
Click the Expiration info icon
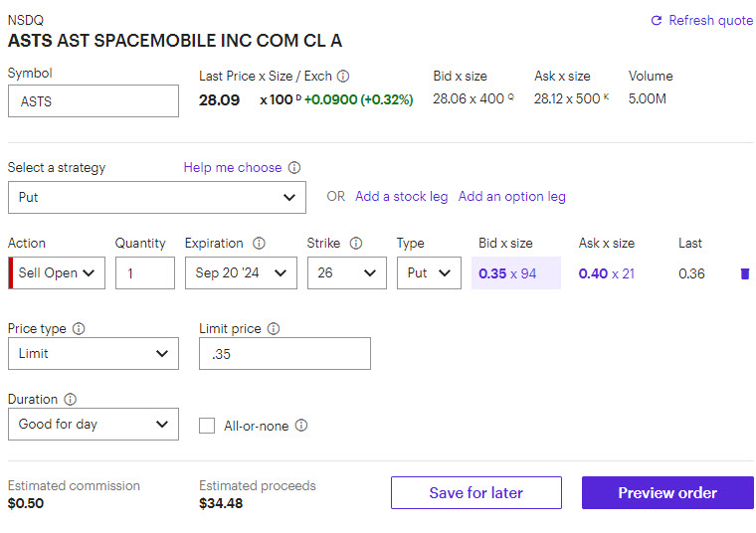tap(259, 244)
